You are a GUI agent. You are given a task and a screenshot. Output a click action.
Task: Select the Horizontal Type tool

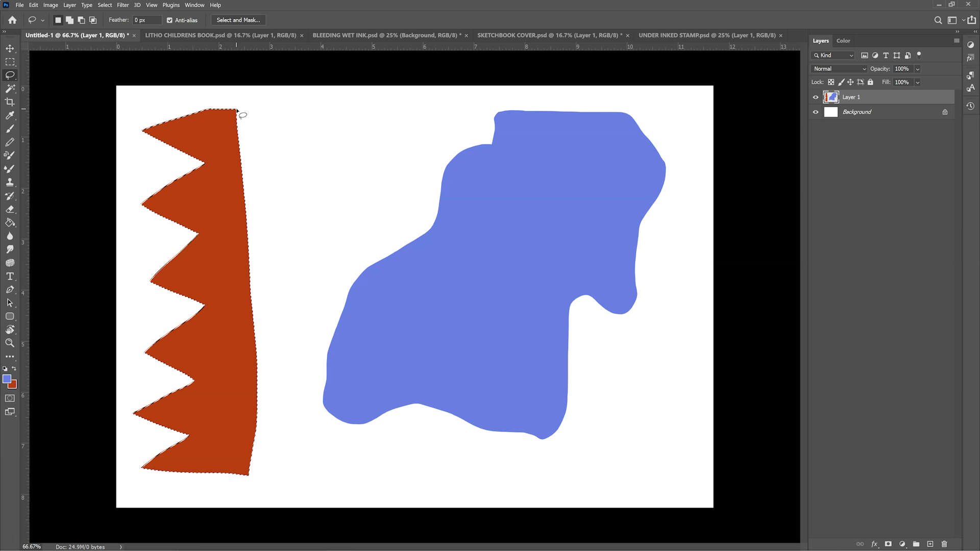10,276
